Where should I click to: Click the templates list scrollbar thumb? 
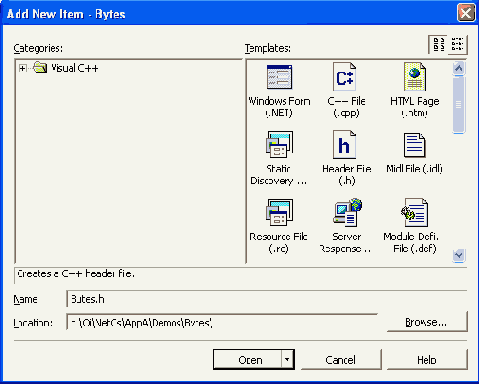459,105
